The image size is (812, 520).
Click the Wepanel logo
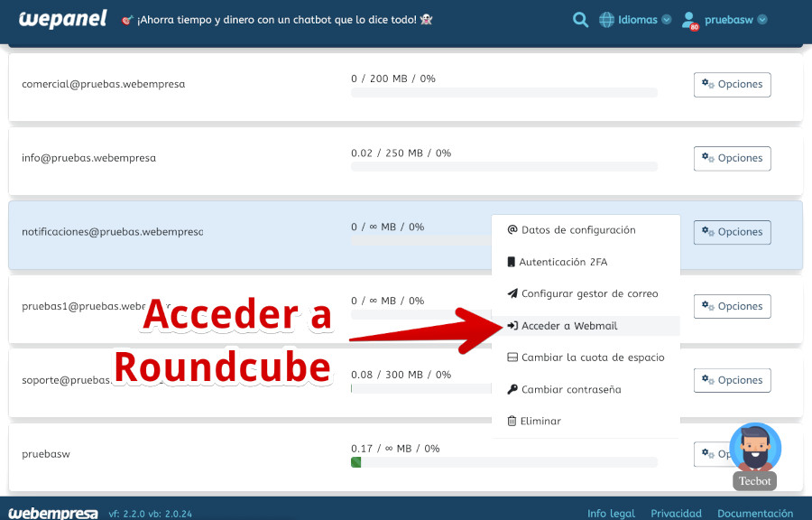click(62, 19)
